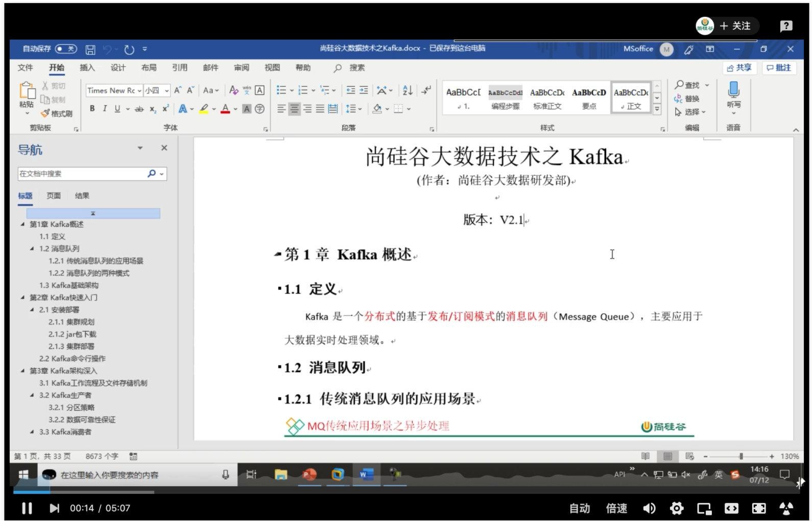Open the Windows Start menu
The image size is (812, 522).
point(23,475)
